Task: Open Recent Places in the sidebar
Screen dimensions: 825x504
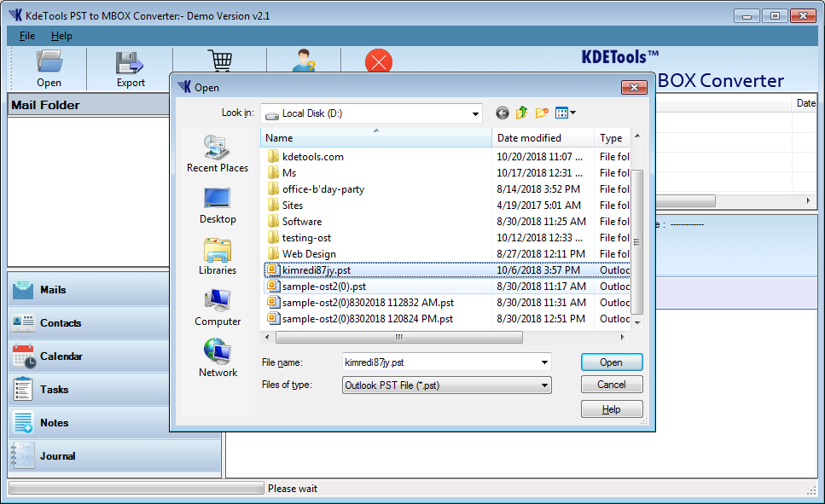Action: (218, 154)
